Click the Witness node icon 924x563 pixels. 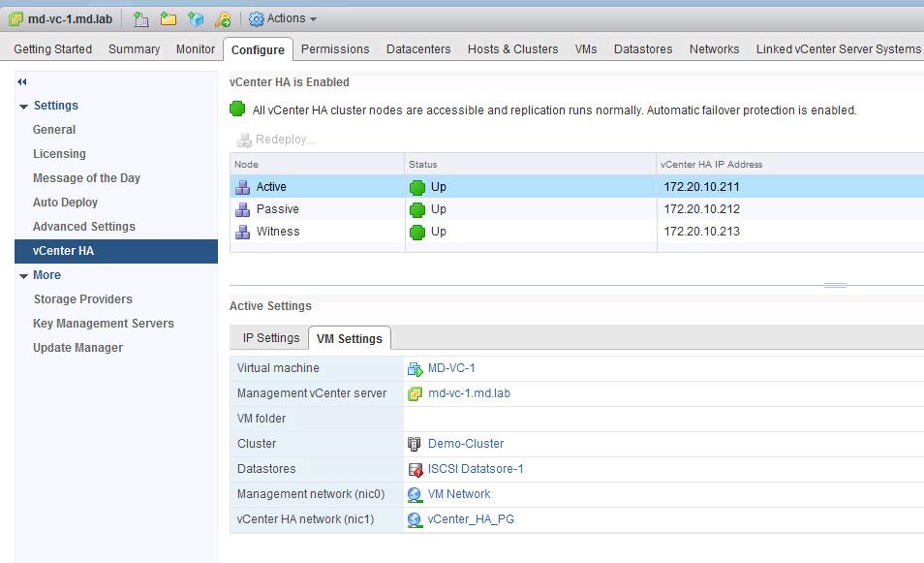pos(243,233)
